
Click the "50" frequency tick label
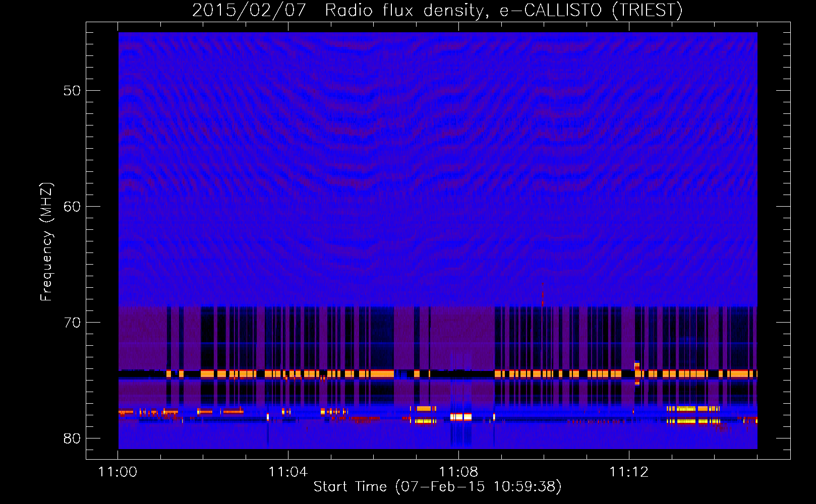pos(72,91)
